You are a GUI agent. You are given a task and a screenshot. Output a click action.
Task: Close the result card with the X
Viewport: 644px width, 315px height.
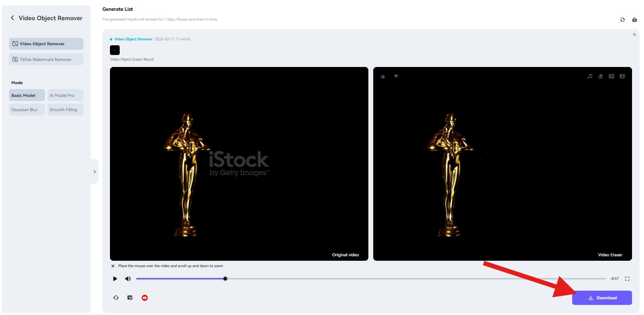coord(634,34)
